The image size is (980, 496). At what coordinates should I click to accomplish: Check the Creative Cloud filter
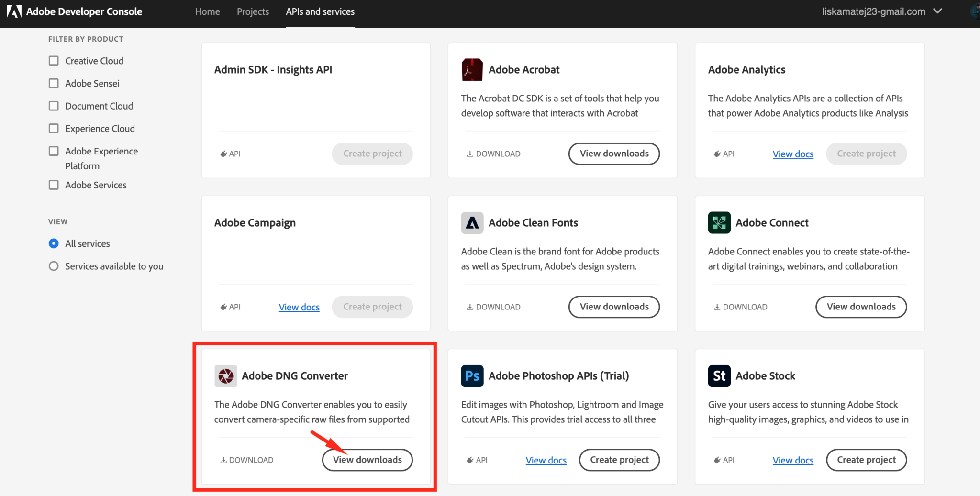coord(54,61)
